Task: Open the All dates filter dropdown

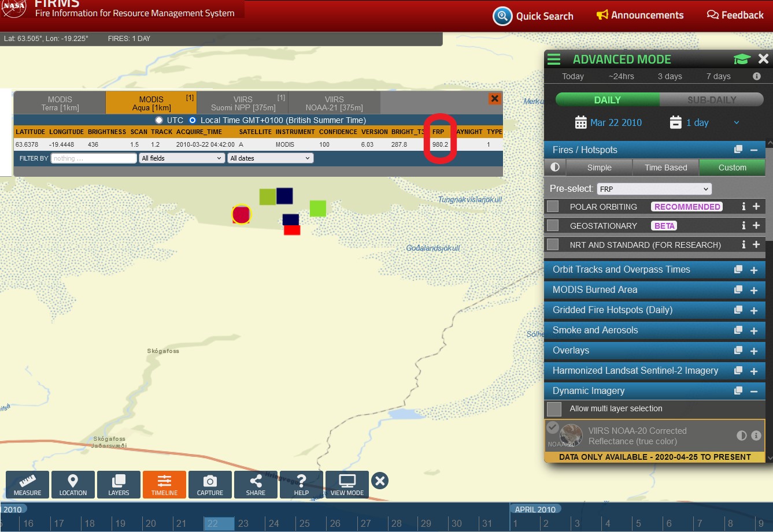Action: coord(270,158)
